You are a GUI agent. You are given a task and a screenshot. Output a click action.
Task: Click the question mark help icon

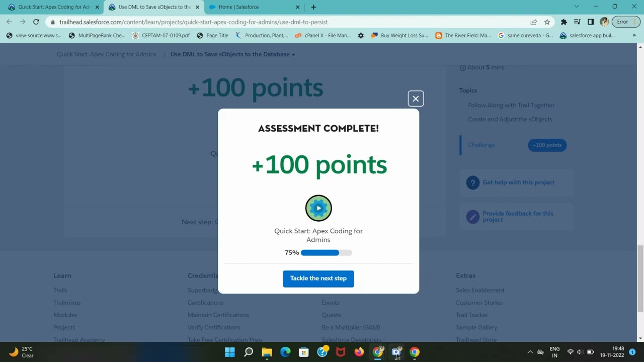pyautogui.click(x=472, y=183)
